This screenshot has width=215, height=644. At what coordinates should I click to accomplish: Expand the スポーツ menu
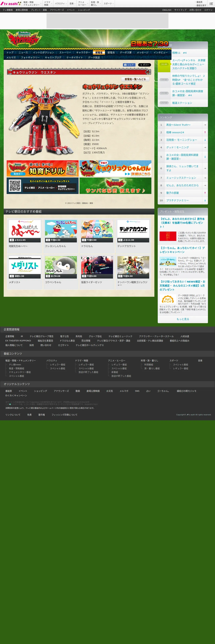click(x=108, y=4)
